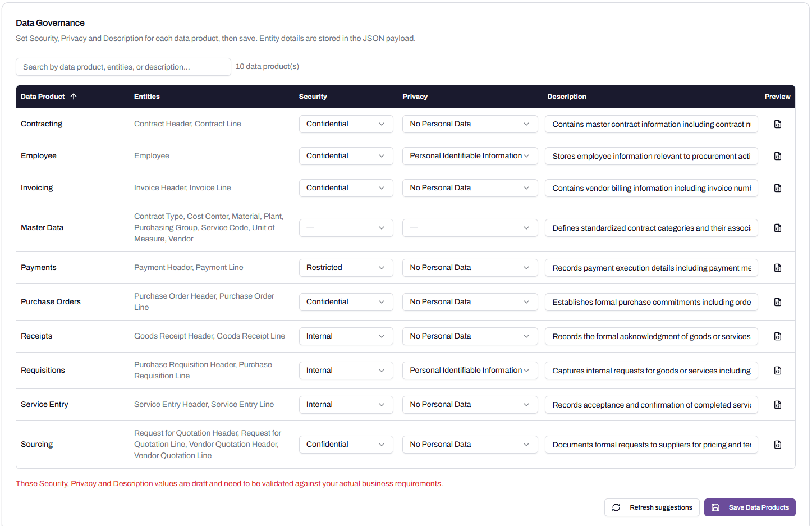
Task: Click the Entities column header
Action: (x=147, y=97)
